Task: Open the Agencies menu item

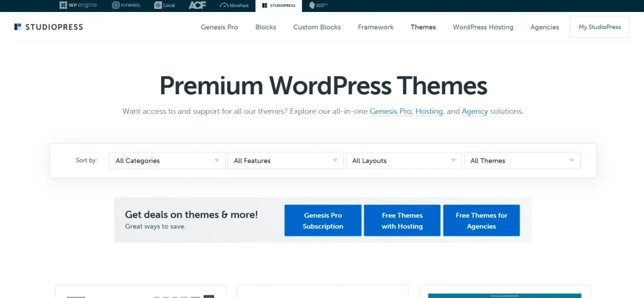Action: (545, 27)
